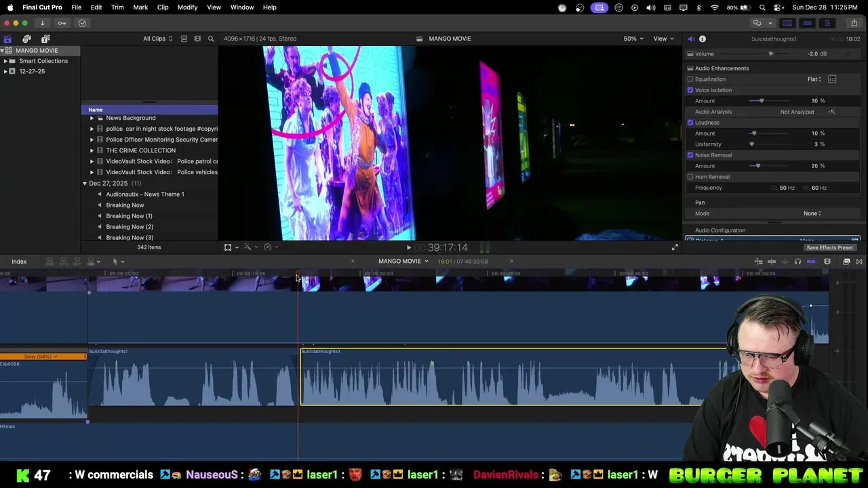Open the timeline Select tool dropdown
This screenshot has width=868, height=488.
click(118, 262)
